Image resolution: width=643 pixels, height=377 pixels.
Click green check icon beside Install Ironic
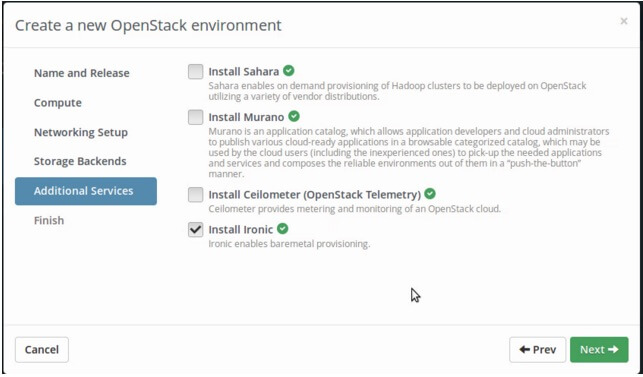coord(283,228)
